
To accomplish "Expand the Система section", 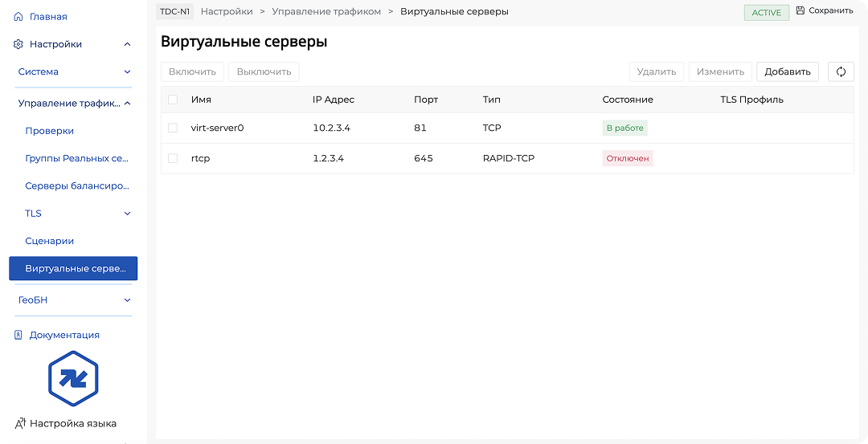I will pos(127,71).
